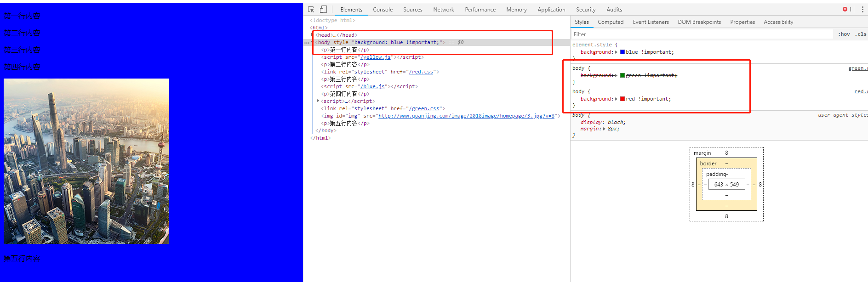Activate the inspect element picker icon
Screen dimensions: 868x282
point(311,9)
